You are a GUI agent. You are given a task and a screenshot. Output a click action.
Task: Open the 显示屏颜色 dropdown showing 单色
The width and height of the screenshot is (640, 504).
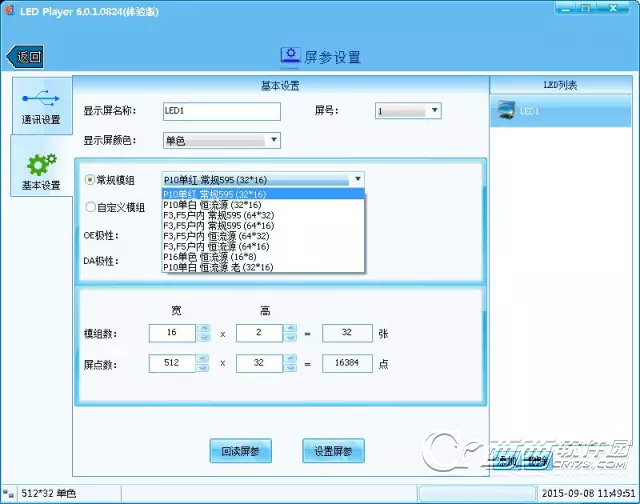pyautogui.click(x=222, y=141)
